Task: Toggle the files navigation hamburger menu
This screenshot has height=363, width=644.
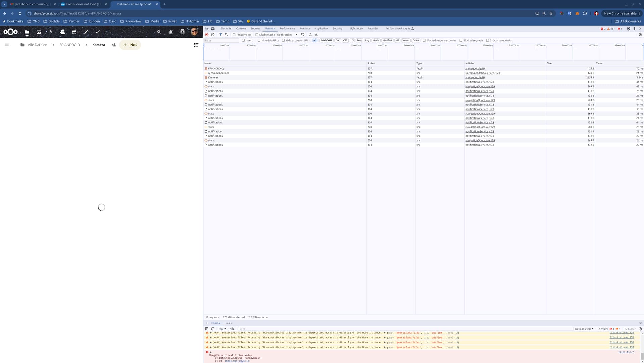Action: pyautogui.click(x=7, y=45)
